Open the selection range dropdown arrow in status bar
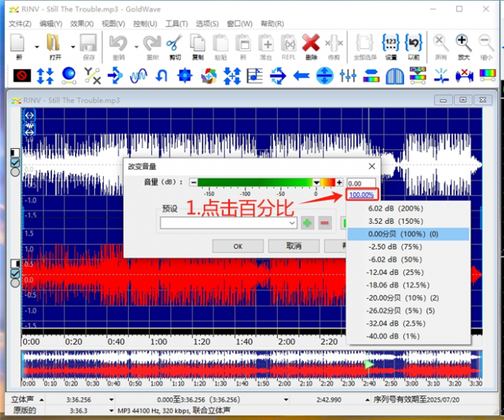This screenshot has height=420, width=504. pos(286,400)
